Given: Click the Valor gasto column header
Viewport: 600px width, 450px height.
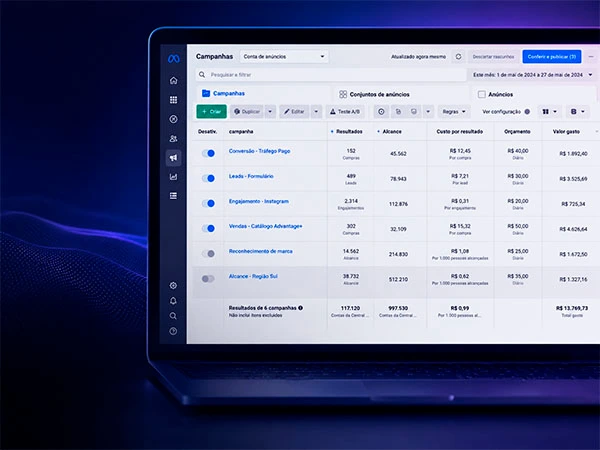Looking at the screenshot, I should click(x=566, y=132).
